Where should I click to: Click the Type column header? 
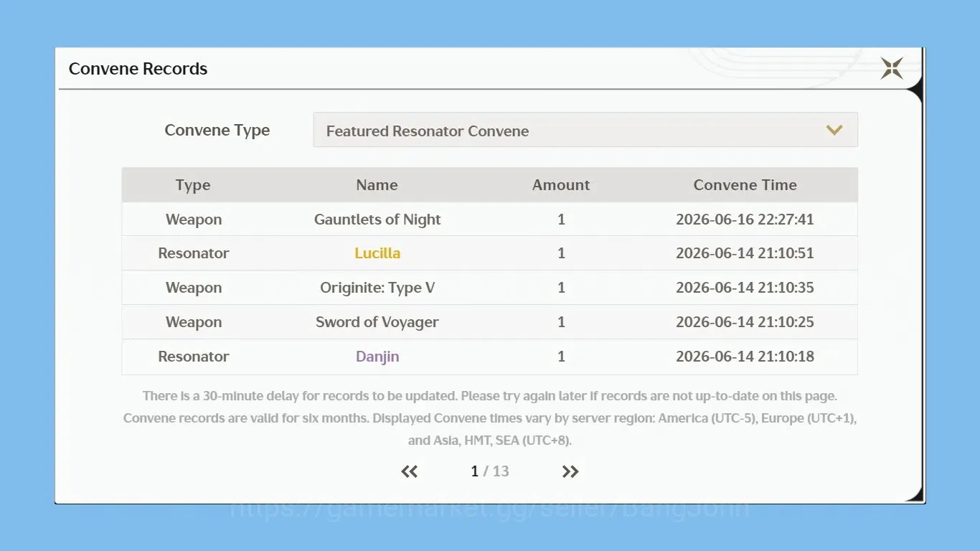[x=193, y=185]
